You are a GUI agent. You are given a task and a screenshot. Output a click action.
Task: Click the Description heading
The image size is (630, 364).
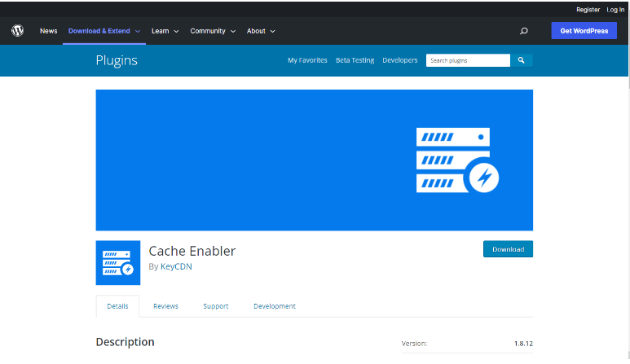click(x=125, y=342)
